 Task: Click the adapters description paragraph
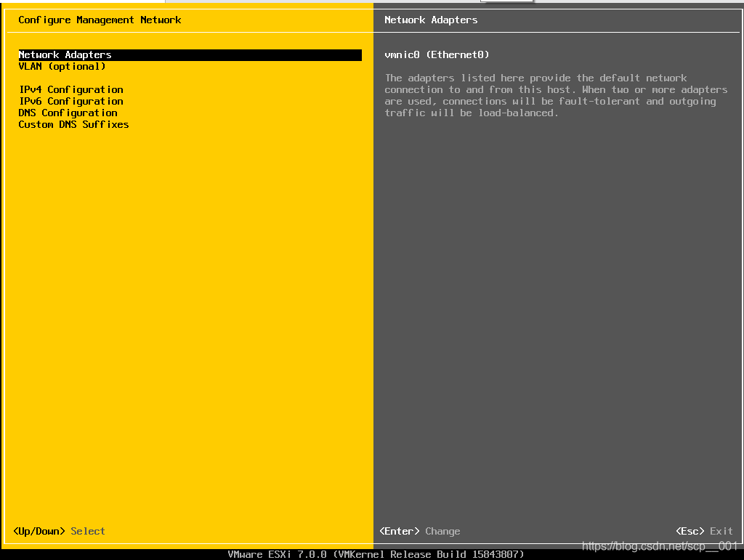click(556, 95)
